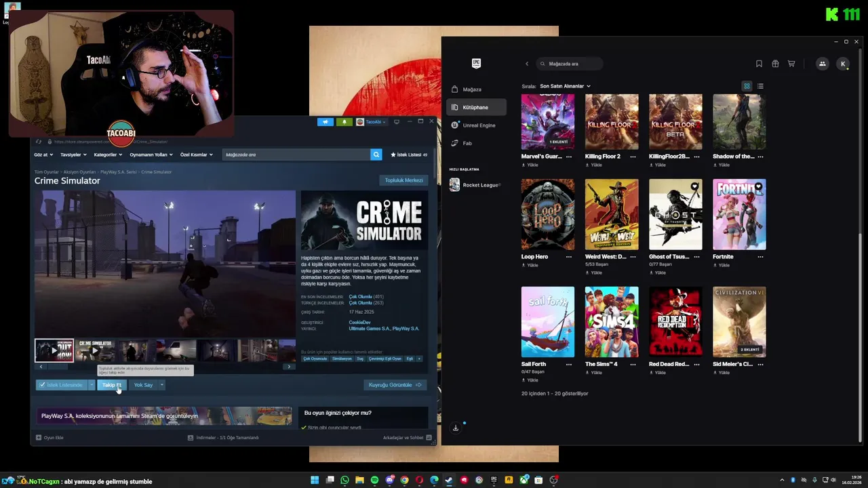Open WhatsApp from the taskbar

coord(344,480)
